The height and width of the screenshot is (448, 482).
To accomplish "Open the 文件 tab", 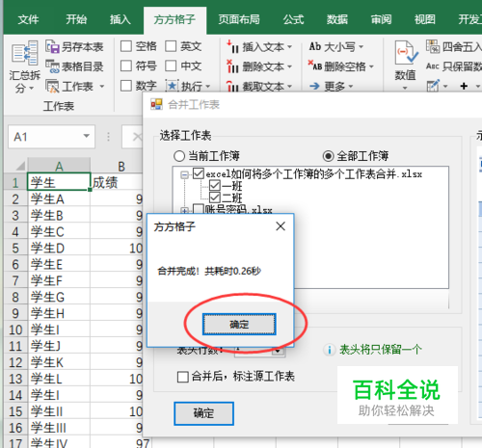I will click(28, 19).
